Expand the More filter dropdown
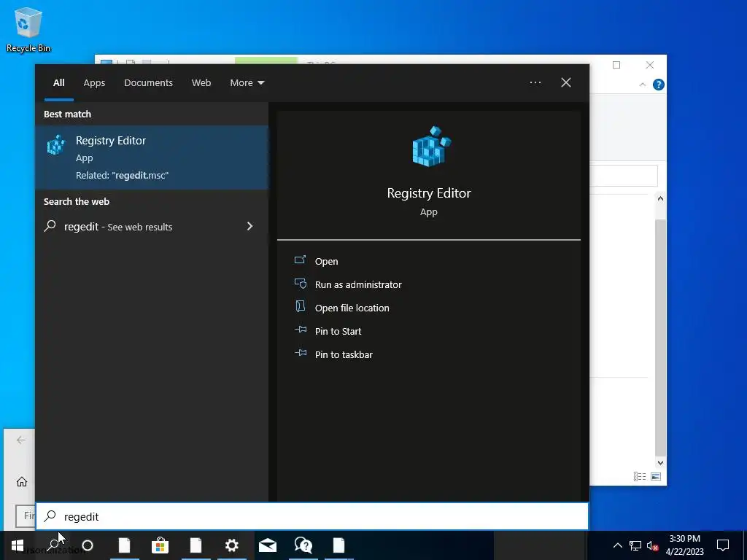Screen dimensions: 747x560 247,83
